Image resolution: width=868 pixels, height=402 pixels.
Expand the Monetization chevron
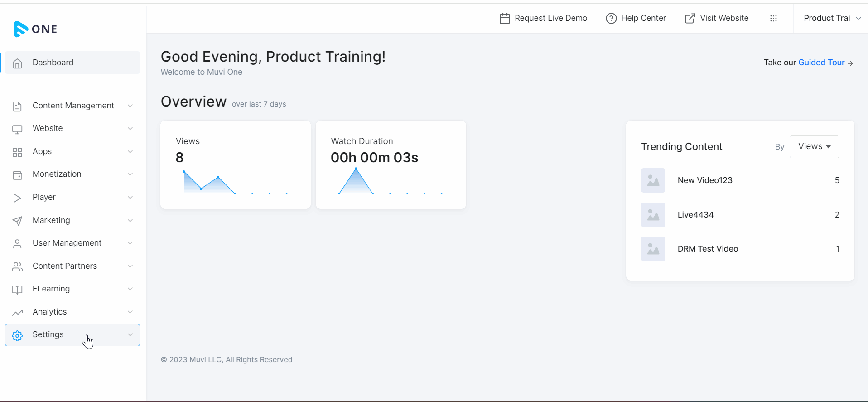(x=130, y=174)
